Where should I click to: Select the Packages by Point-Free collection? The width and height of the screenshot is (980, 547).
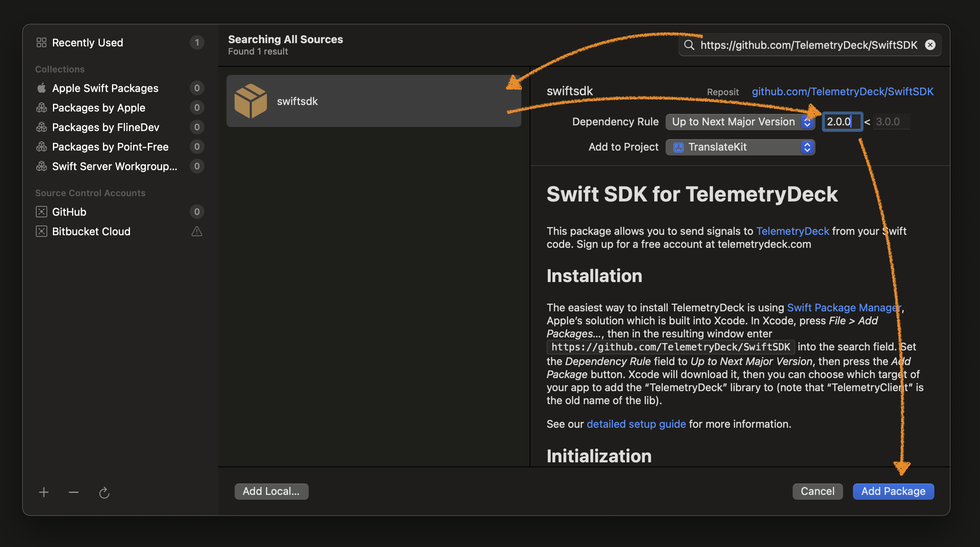click(110, 147)
